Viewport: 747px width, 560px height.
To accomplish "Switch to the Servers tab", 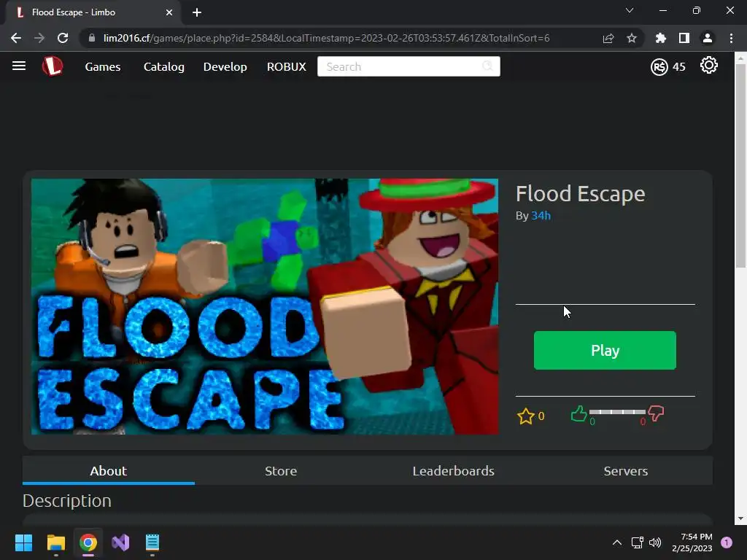I will pos(626,470).
